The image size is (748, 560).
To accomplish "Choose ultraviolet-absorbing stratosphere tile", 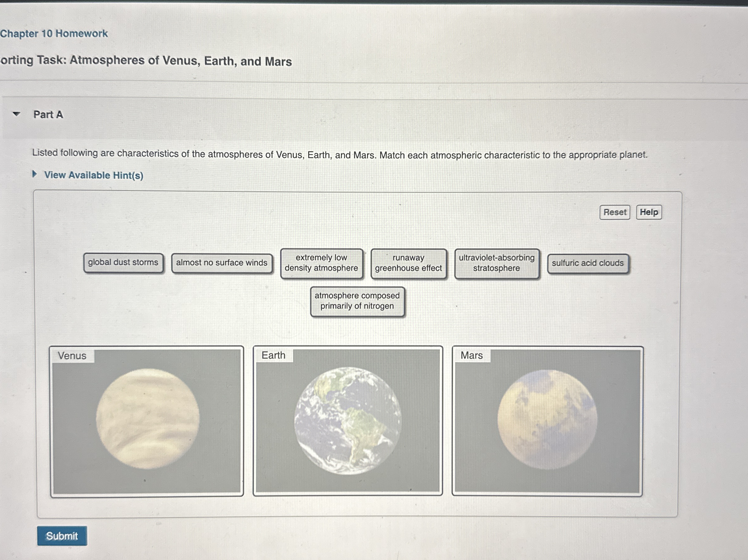I will point(496,263).
